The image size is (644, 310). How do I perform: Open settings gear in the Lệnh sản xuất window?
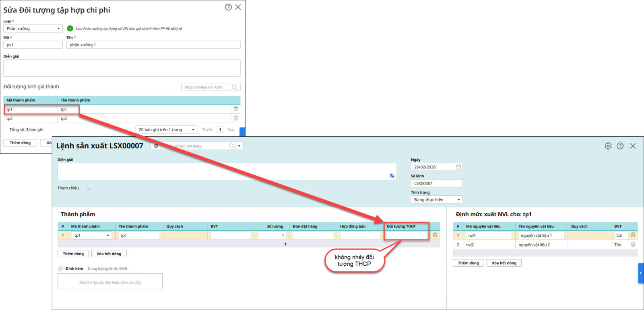click(608, 146)
